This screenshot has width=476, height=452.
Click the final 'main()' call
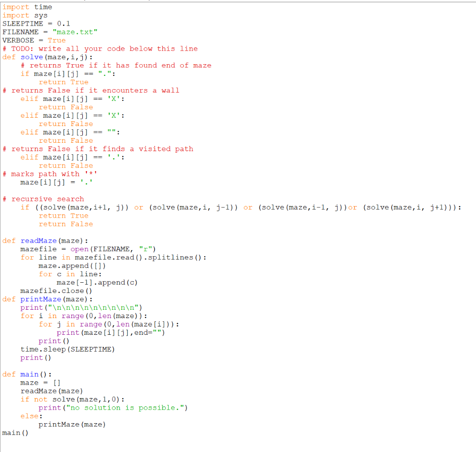[13, 432]
